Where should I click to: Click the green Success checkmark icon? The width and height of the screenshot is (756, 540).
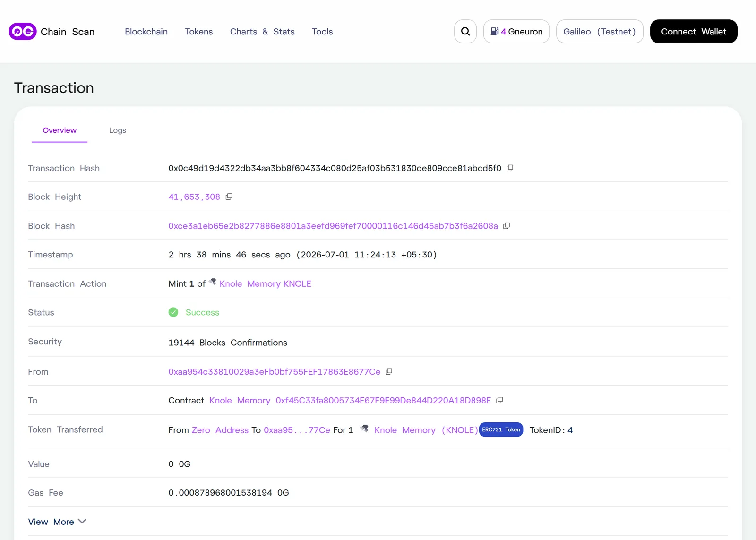[x=173, y=312]
